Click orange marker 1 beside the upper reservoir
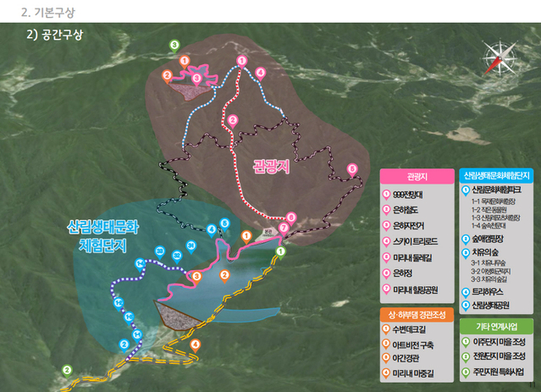Screen dimensions: 541x392 tap(185, 60)
